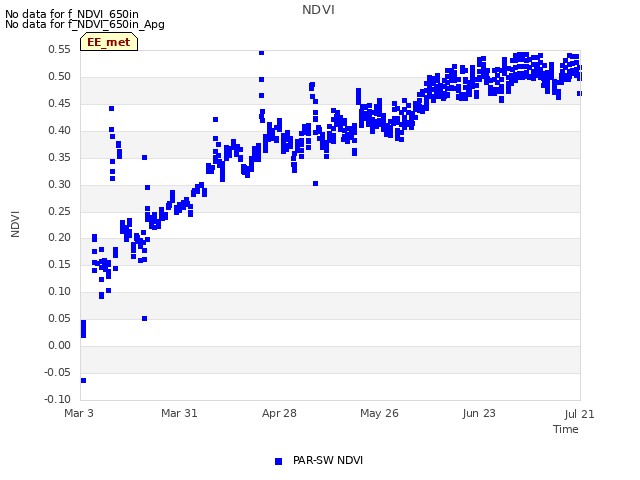
Task: Click the outlier data point at 0.05 NDVI
Action: point(144,318)
